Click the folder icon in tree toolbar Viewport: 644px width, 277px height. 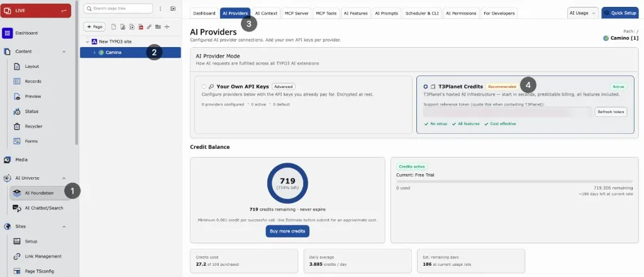point(158,26)
